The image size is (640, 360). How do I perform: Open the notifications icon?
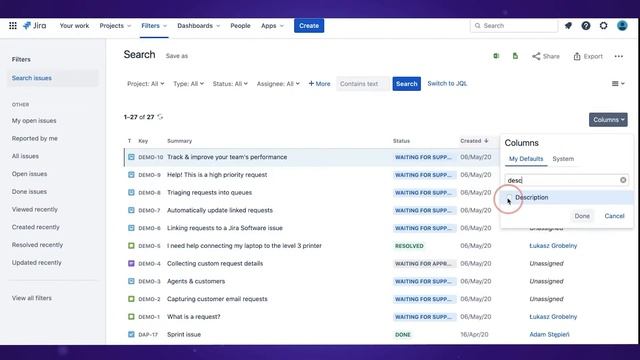568,26
